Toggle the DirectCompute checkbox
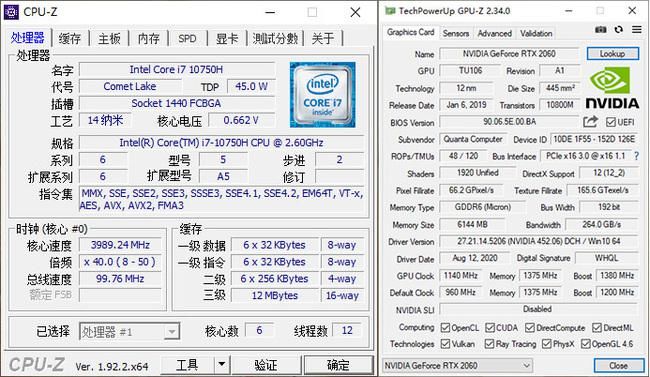This screenshot has width=650, height=377. pos(529,328)
